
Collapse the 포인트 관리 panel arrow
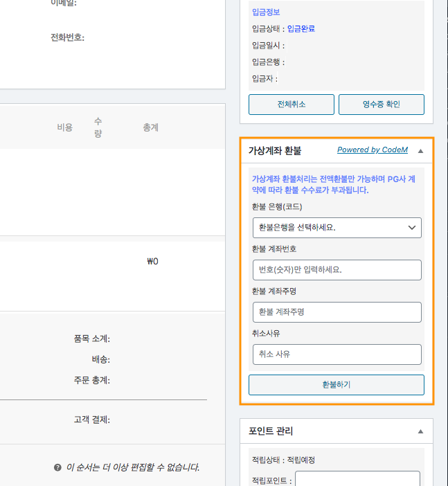tap(420, 431)
